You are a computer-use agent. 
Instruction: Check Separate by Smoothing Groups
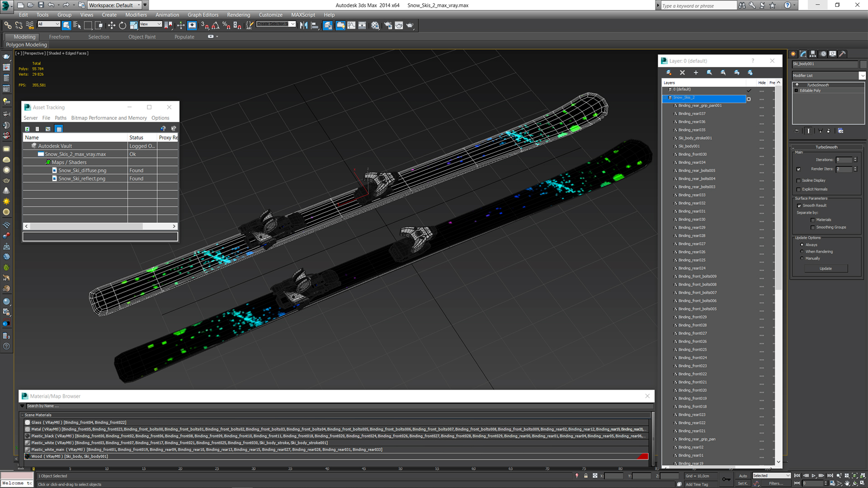pyautogui.click(x=813, y=227)
